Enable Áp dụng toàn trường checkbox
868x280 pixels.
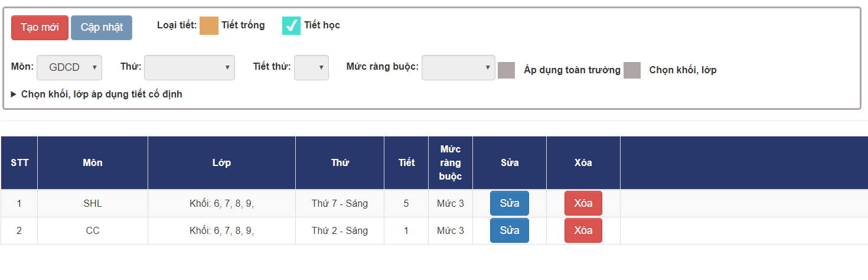[506, 70]
